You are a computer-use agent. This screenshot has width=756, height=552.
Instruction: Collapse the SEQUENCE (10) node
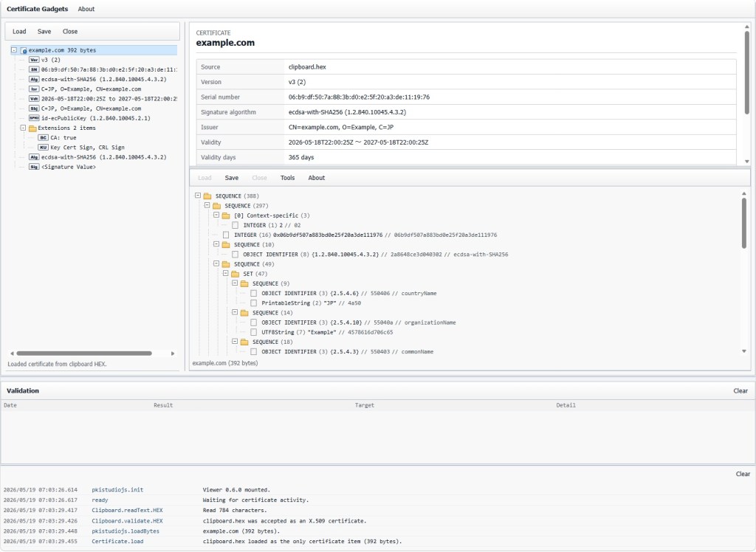216,244
